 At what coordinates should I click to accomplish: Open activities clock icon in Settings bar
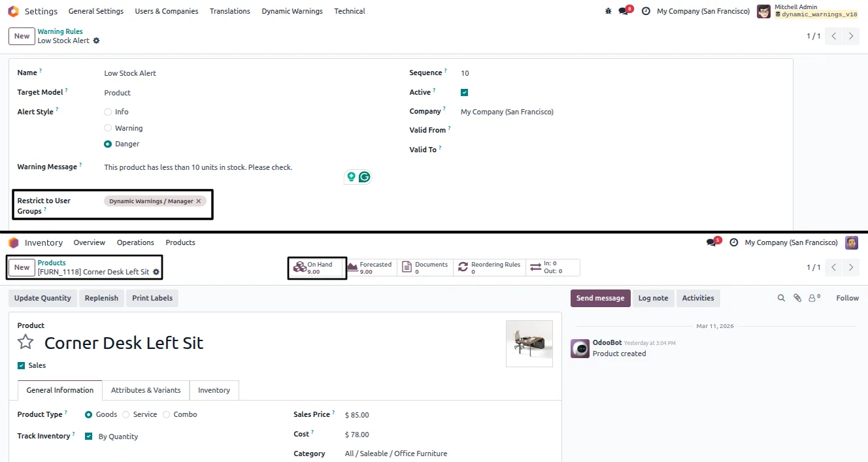point(646,11)
